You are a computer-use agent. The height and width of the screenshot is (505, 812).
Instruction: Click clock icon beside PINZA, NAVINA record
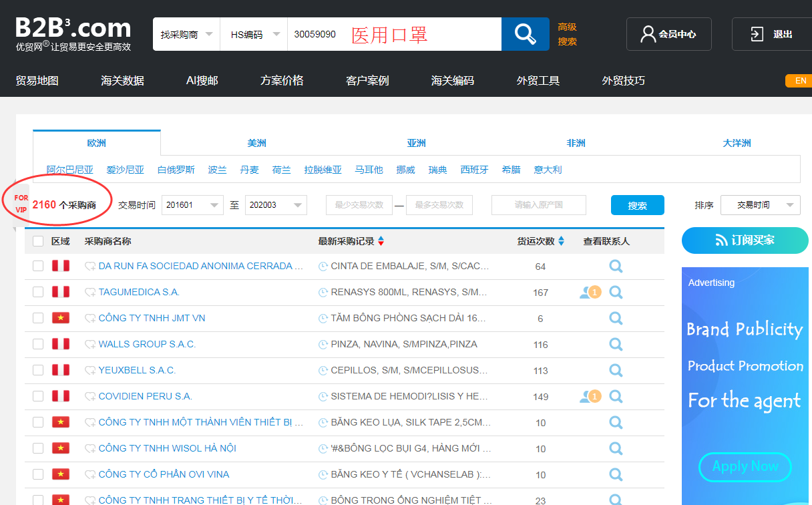(x=323, y=345)
